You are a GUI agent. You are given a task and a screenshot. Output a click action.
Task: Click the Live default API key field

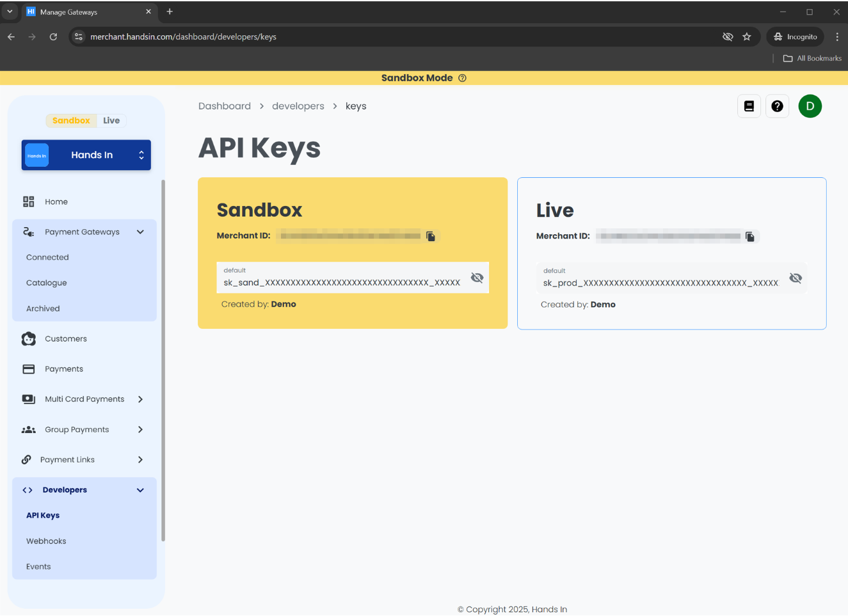click(x=671, y=278)
